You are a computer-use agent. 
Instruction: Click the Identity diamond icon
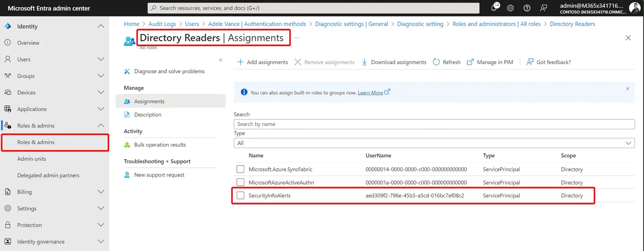click(8, 26)
